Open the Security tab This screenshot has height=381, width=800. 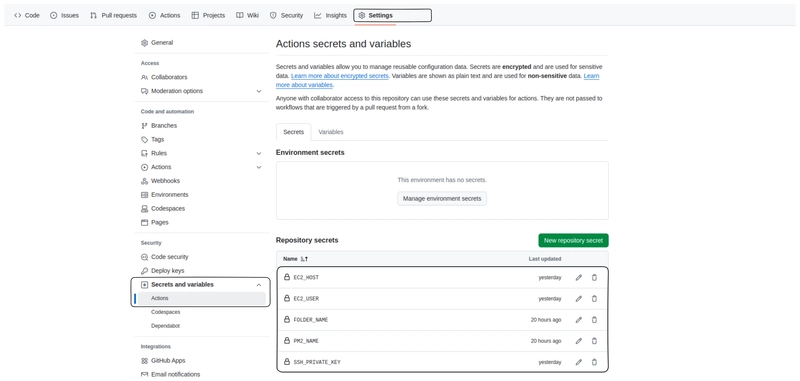point(286,15)
